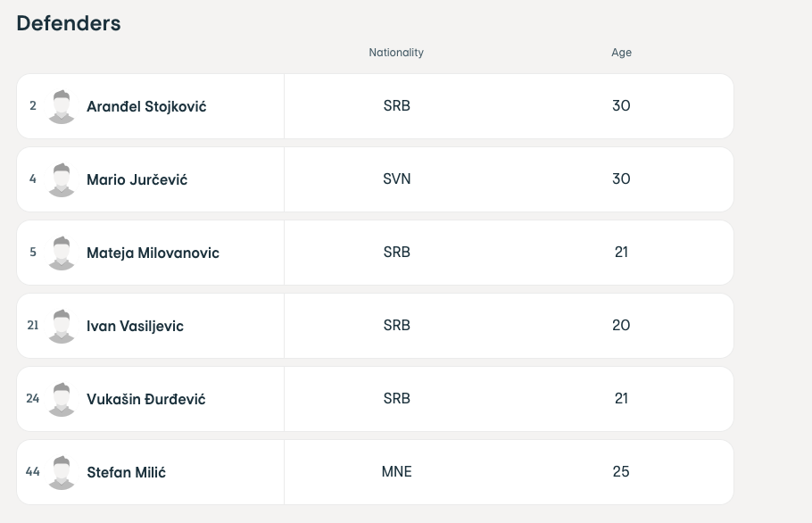Click Vukašin Đurđević's avatar icon
Image resolution: width=812 pixels, height=523 pixels.
[x=62, y=399]
